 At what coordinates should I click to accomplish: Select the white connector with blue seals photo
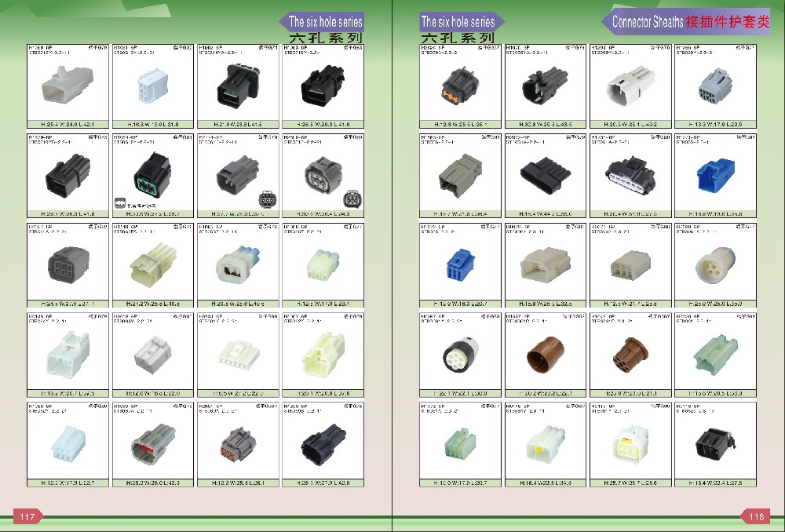click(239, 266)
